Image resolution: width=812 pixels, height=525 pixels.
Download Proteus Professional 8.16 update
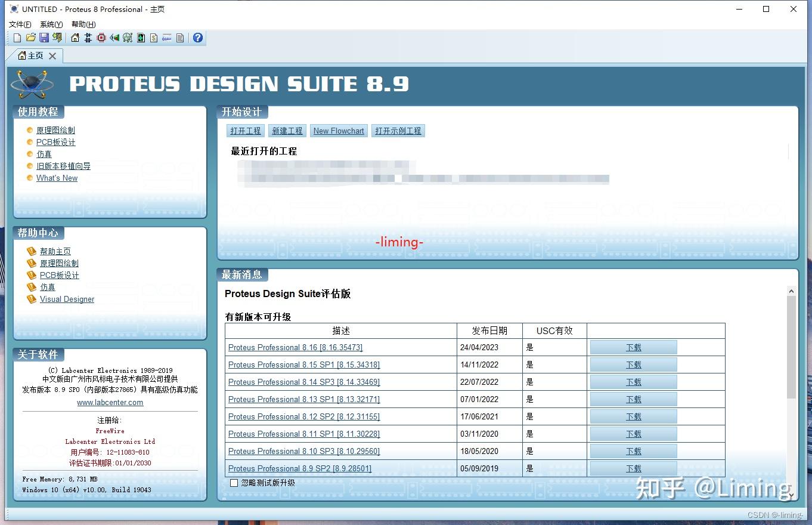tap(633, 347)
